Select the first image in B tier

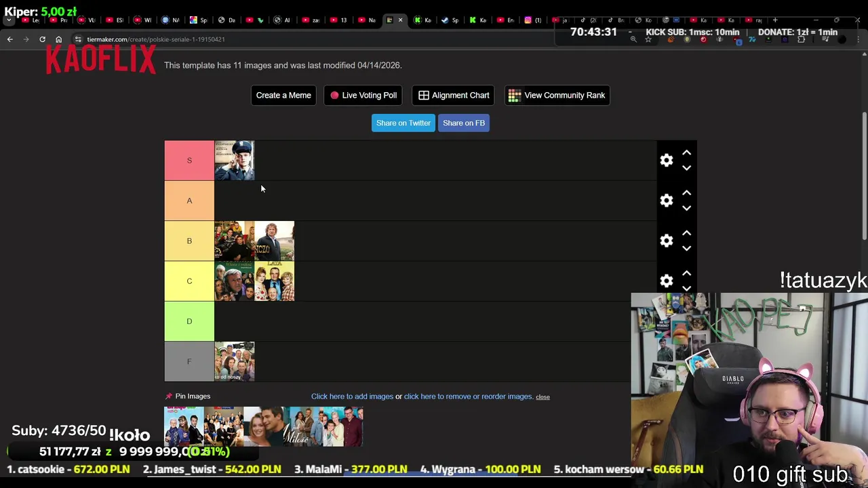[x=235, y=241]
